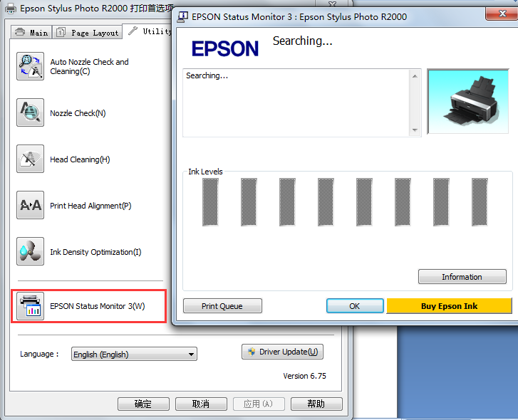Launch EPSON Status Monitor 3 icon
This screenshot has height=420, width=518.
(30, 306)
